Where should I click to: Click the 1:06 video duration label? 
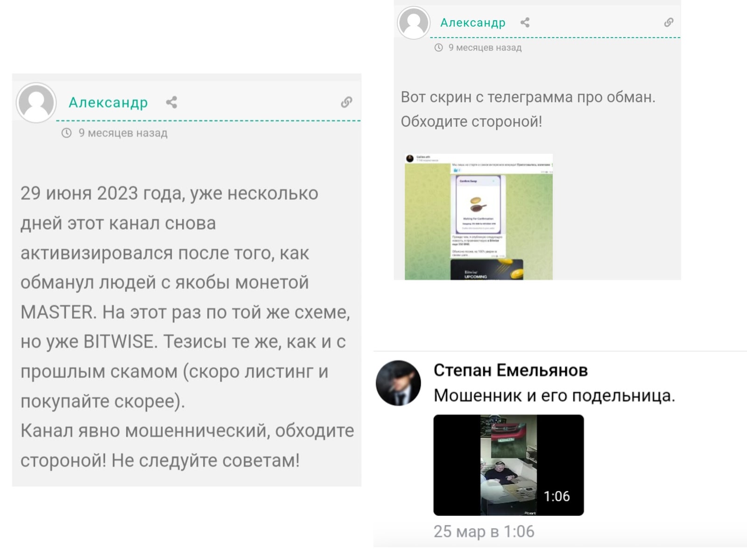click(557, 496)
